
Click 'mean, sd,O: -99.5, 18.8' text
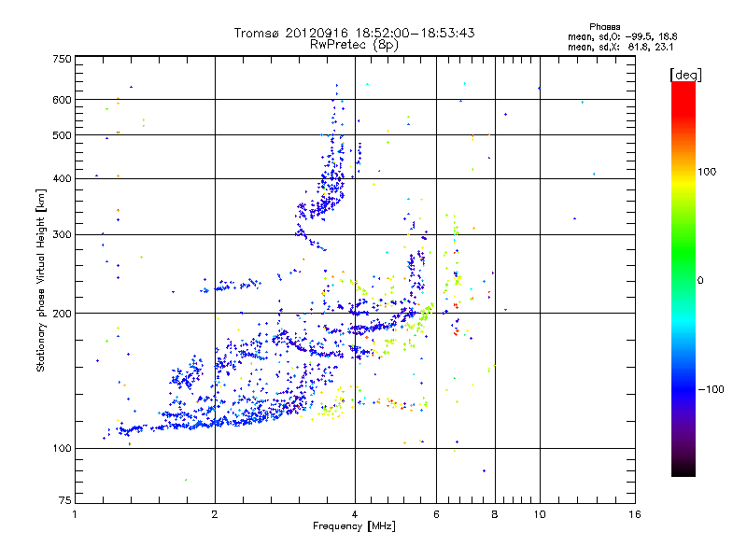point(623,36)
